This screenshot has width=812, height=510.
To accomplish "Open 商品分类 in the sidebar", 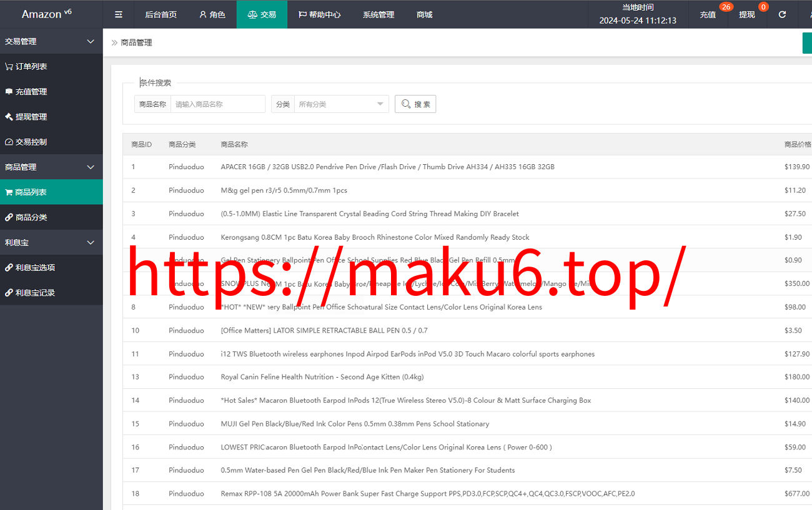I will click(x=51, y=217).
